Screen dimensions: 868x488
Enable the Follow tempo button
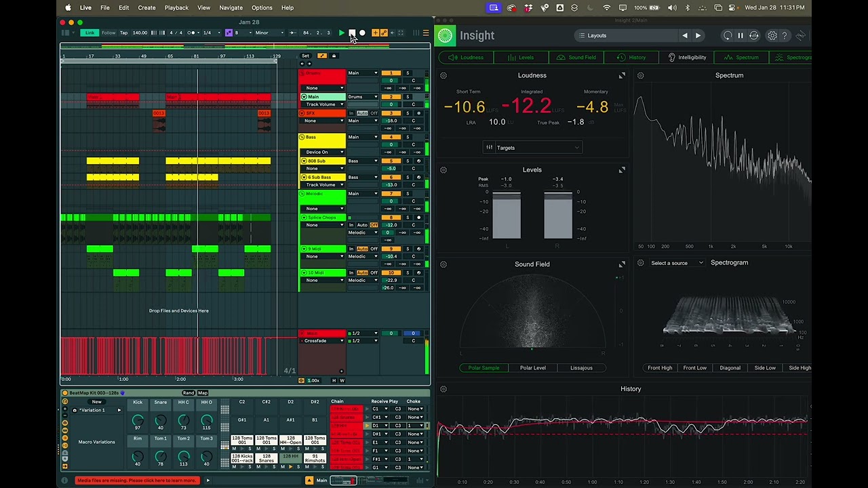pyautogui.click(x=108, y=33)
